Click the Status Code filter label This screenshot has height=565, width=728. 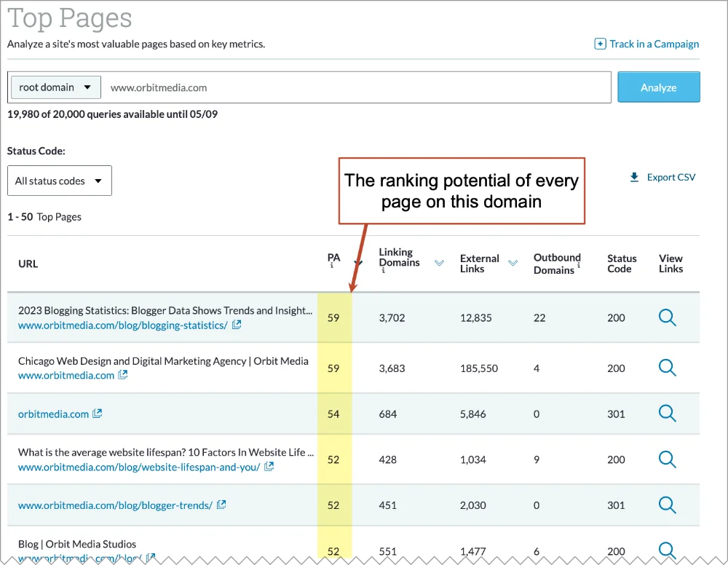click(x=36, y=151)
